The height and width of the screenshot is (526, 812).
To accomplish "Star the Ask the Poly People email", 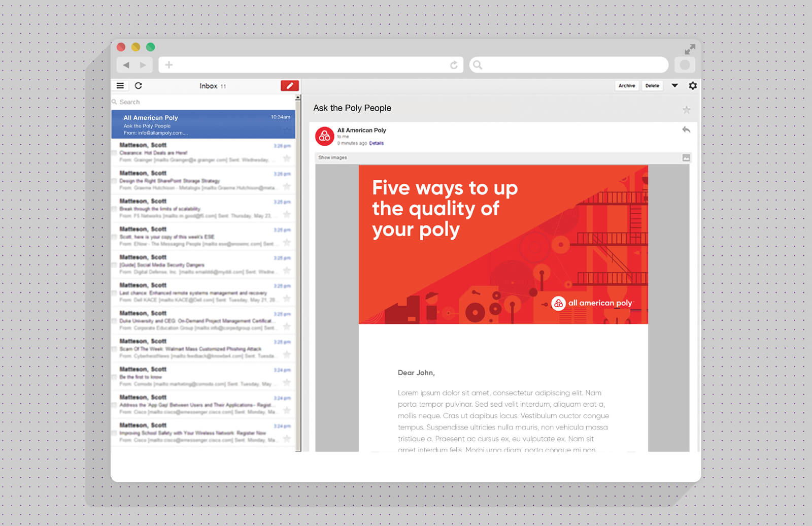I will click(686, 110).
